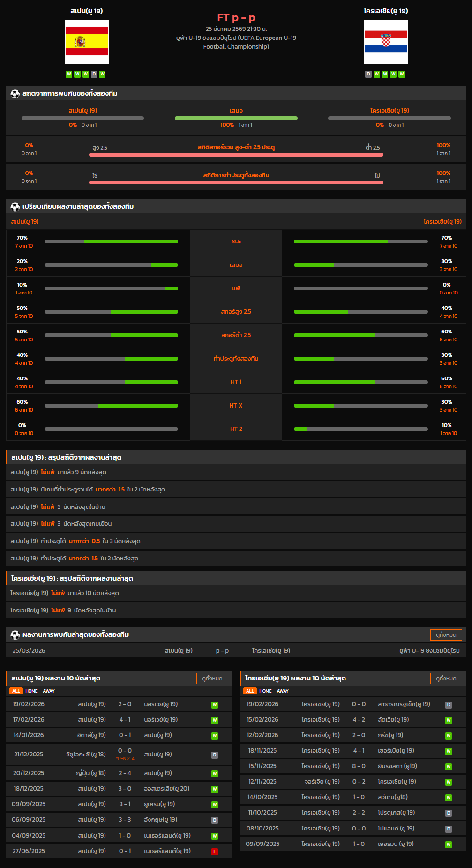
Task: Switch to HOME filter for Croatia's results
Action: pyautogui.click(x=265, y=691)
